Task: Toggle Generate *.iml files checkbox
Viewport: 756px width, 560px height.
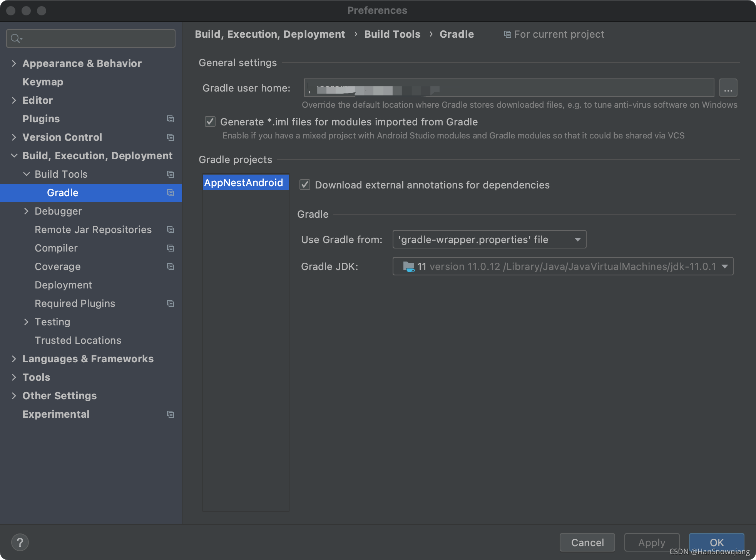Action: tap(210, 122)
